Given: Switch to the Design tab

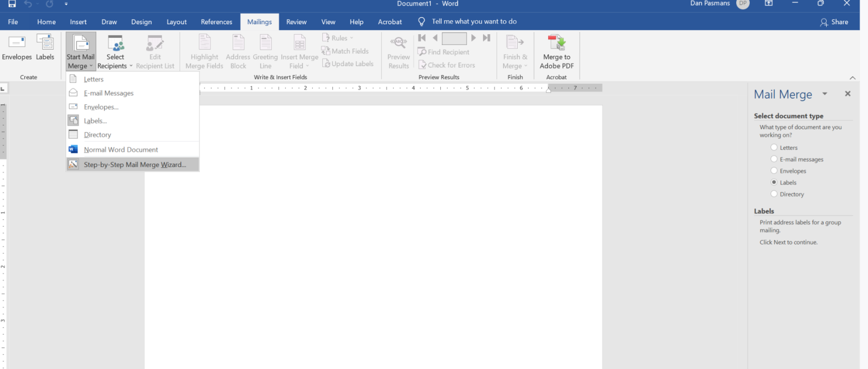Looking at the screenshot, I should click(142, 22).
